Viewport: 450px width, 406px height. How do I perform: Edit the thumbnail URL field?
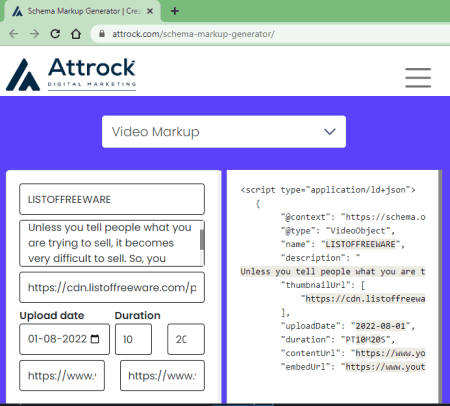click(112, 287)
